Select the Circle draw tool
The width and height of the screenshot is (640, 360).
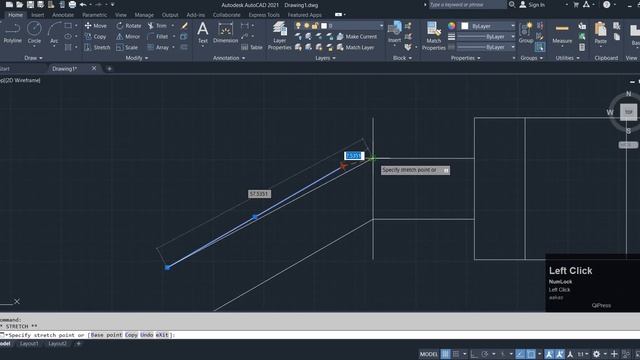[34, 33]
